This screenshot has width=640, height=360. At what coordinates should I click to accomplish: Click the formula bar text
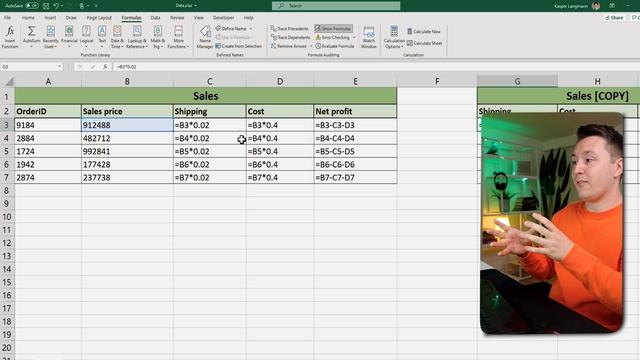[127, 67]
